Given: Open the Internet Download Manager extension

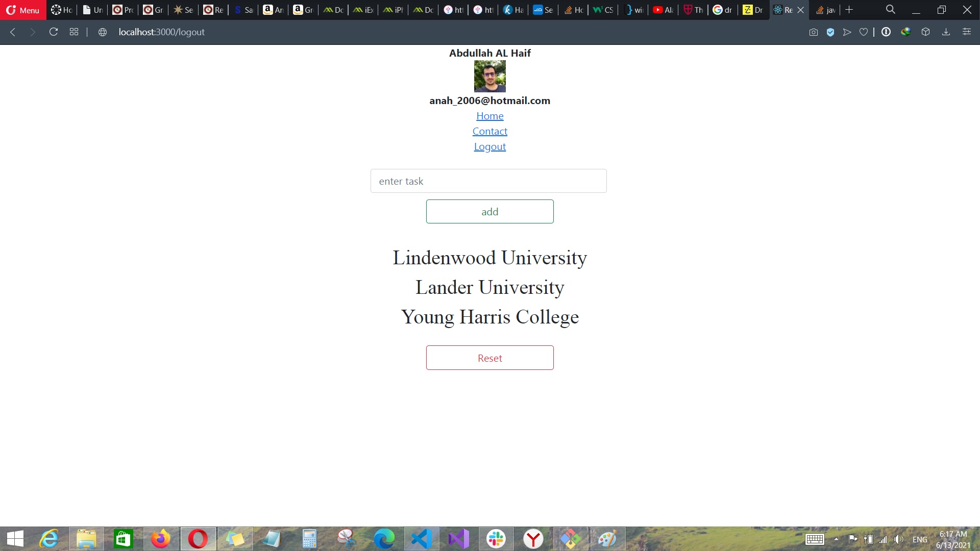Looking at the screenshot, I should pyautogui.click(x=905, y=32).
